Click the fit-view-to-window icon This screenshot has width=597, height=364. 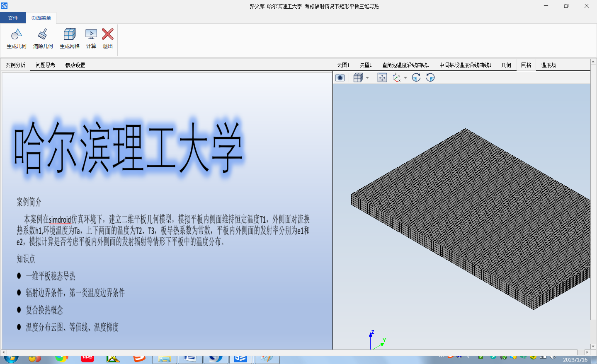tap(382, 77)
